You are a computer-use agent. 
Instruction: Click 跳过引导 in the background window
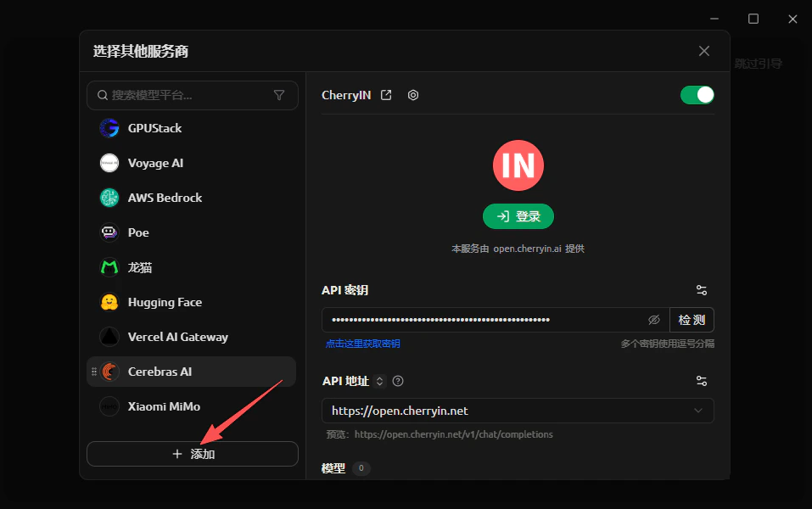coord(759,64)
